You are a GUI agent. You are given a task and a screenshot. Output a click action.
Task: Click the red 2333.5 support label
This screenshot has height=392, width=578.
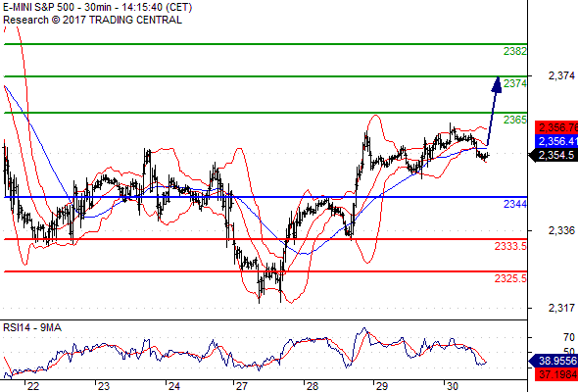[x=510, y=246]
